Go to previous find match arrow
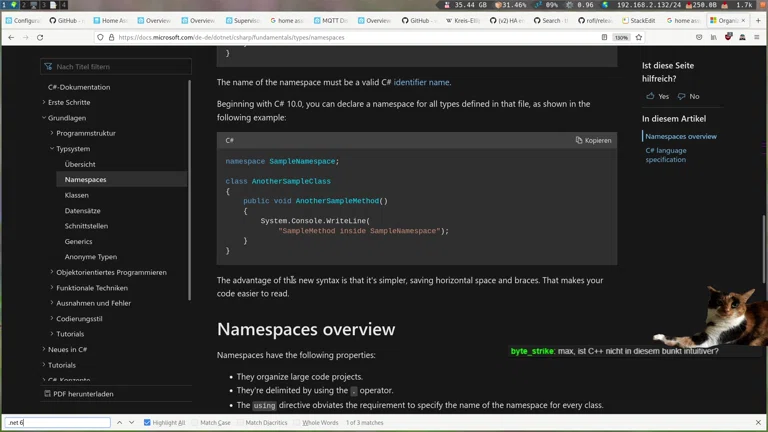This screenshot has width=768, height=432. click(119, 422)
